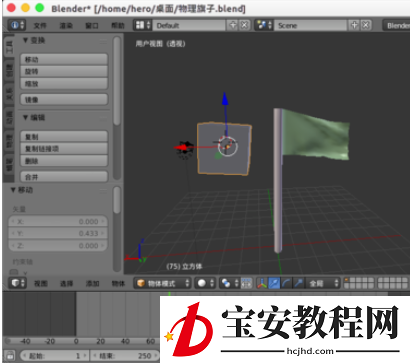Open the 视图 menu in 3D header
Screen dimensions: 410x363
41,284
